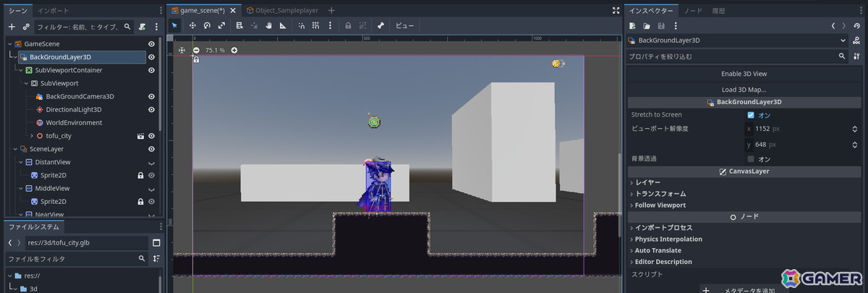Open the インポート dock tab

54,11
